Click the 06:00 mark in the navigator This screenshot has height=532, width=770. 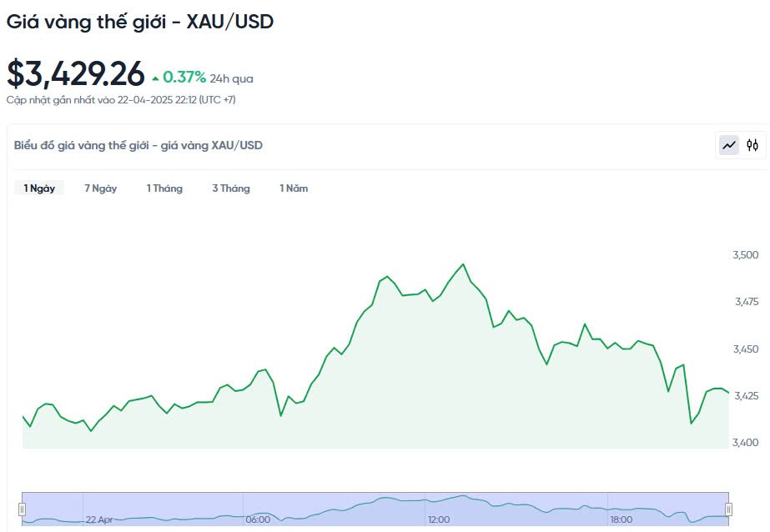pos(258,519)
